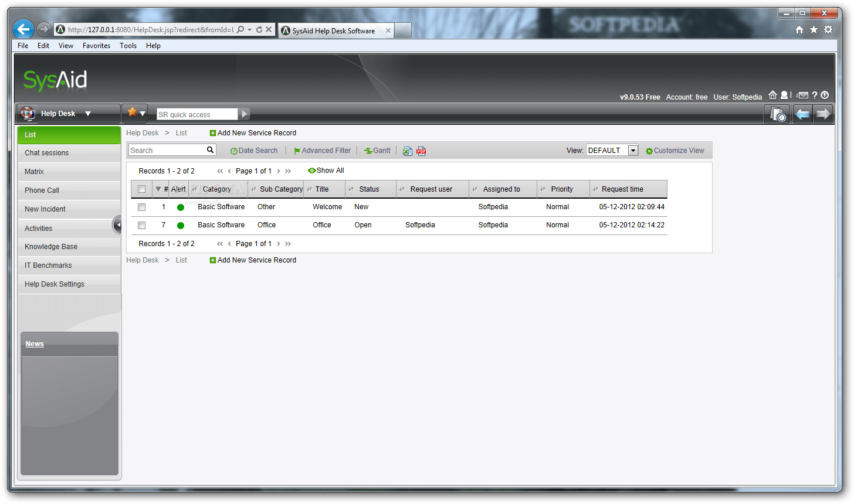Click the SysAid home icon
The image size is (854, 504).
click(773, 94)
